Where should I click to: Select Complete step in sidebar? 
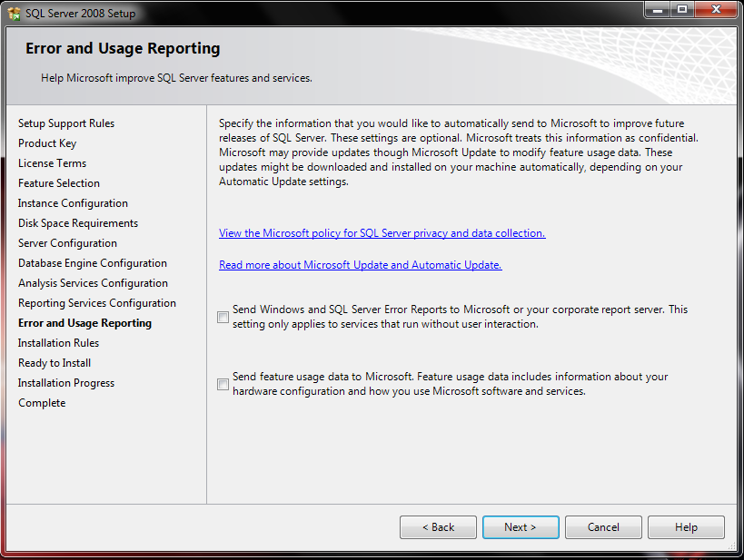42,403
